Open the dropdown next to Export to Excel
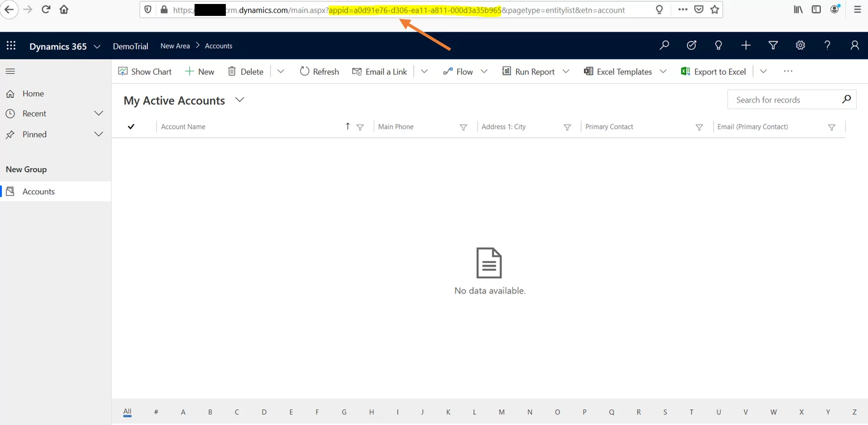Image resolution: width=868 pixels, height=425 pixels. 763,71
